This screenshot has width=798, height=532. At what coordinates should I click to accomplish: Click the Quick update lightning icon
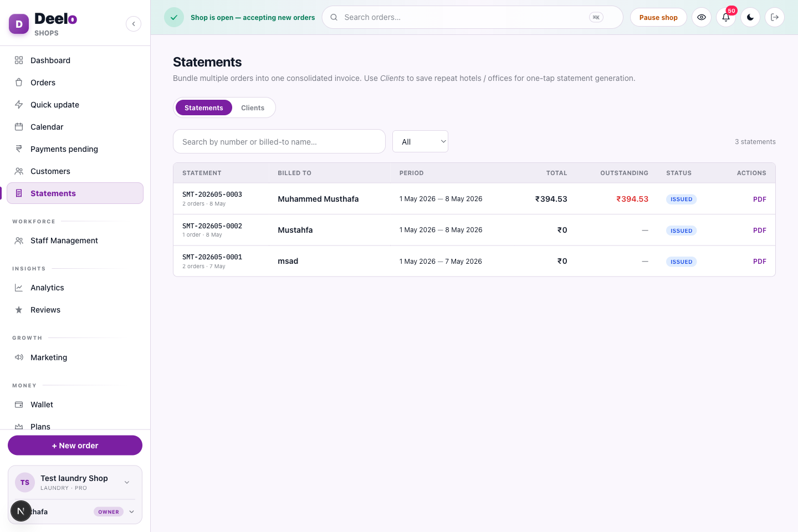[x=19, y=105]
